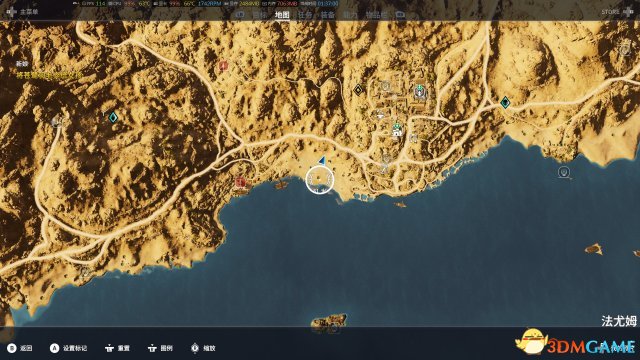
Task: Click the grey circular marker in eastern sea
Action: tap(564, 172)
